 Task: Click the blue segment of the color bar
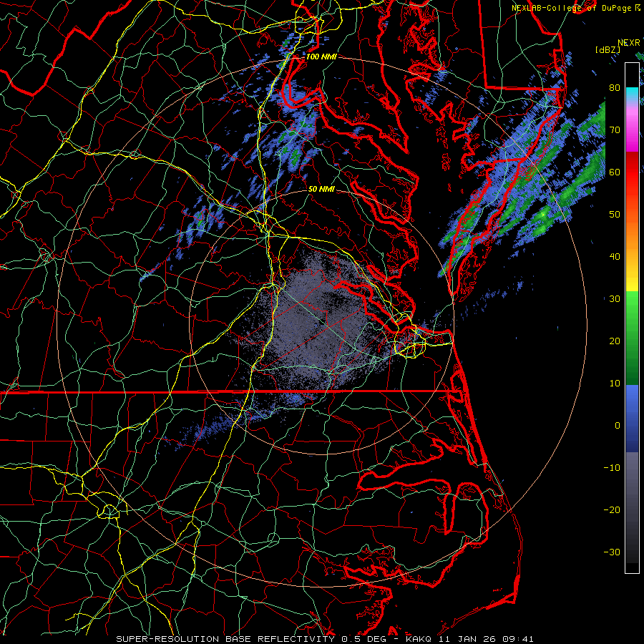point(632,419)
